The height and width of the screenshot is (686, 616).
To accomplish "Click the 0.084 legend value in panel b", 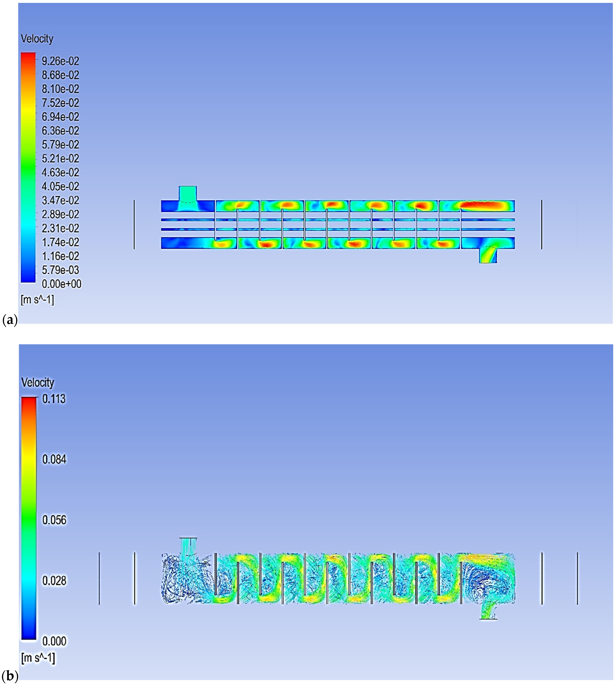I will pyautogui.click(x=54, y=459).
